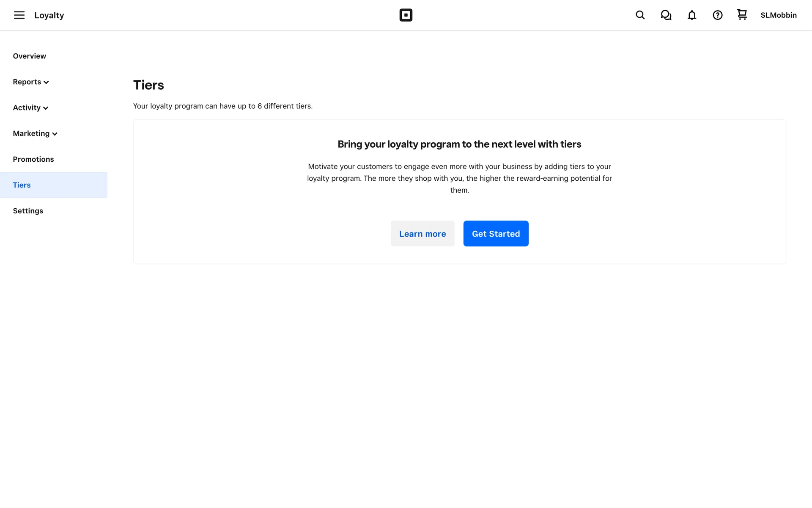Image resolution: width=812 pixels, height=508 pixels.
Task: Open help question mark icon
Action: tap(717, 15)
